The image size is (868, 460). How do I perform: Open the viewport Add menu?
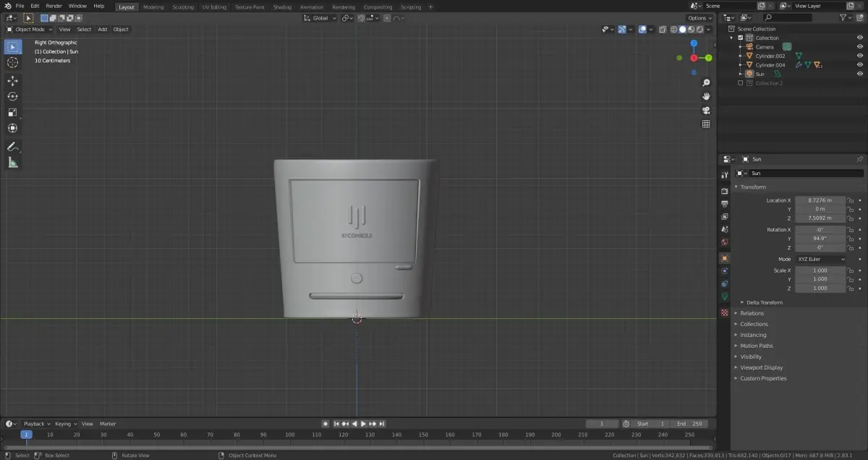pos(102,30)
